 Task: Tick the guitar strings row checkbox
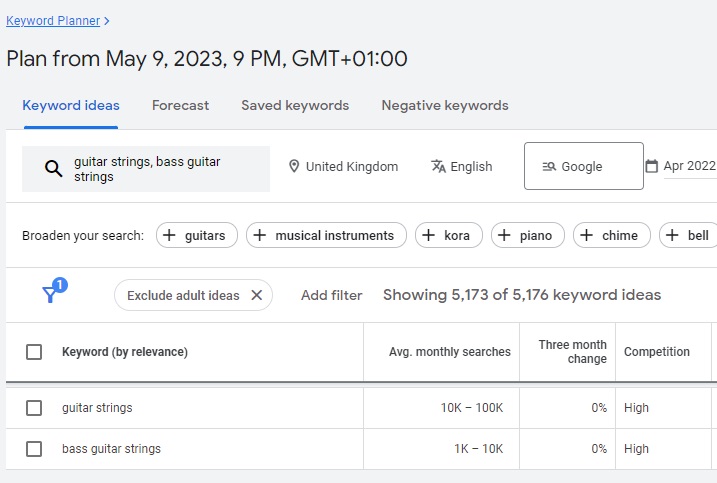(34, 408)
